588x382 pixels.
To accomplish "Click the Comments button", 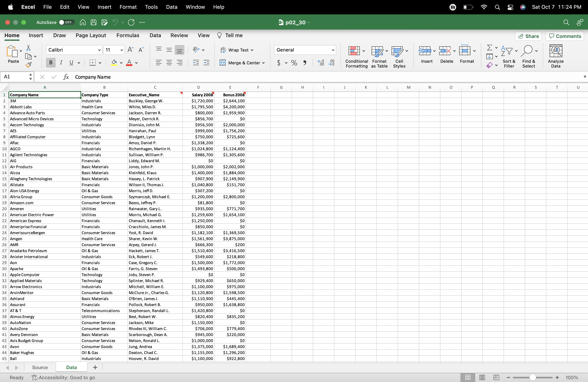I will [565, 36].
